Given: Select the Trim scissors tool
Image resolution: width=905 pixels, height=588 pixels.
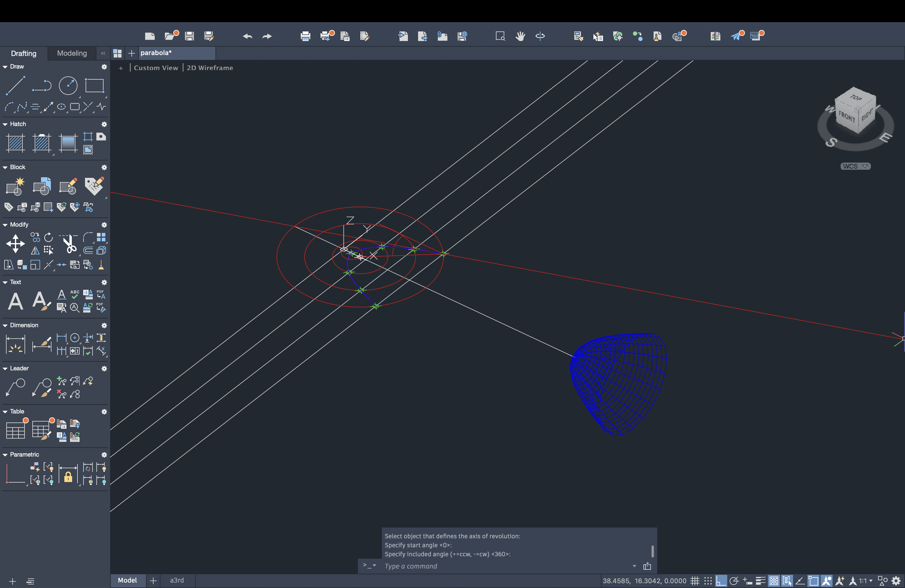Looking at the screenshot, I should click(x=69, y=243).
